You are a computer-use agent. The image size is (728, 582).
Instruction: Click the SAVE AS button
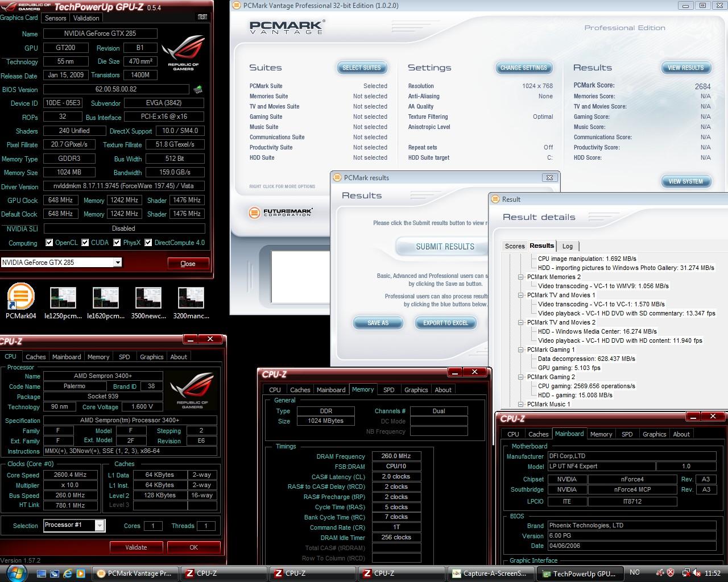[378, 323]
